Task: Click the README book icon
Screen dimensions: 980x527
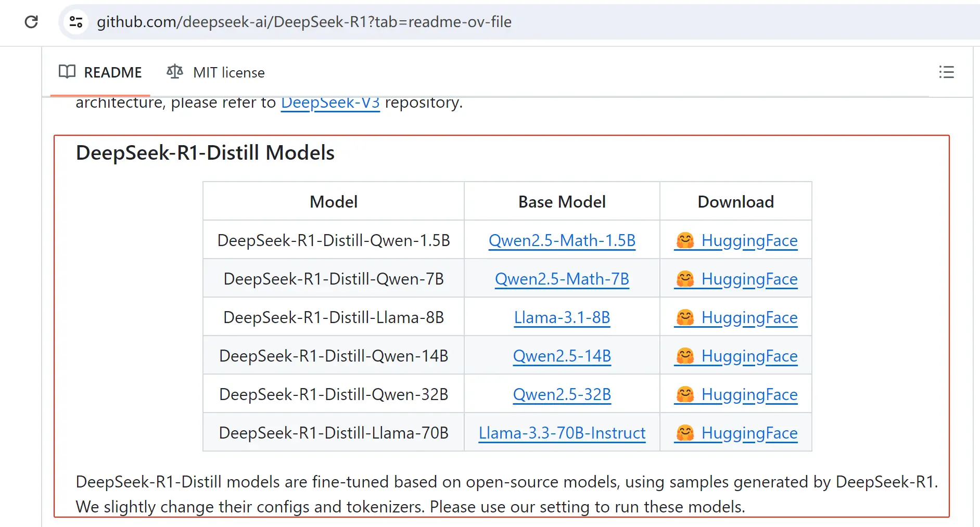Action: [x=67, y=72]
